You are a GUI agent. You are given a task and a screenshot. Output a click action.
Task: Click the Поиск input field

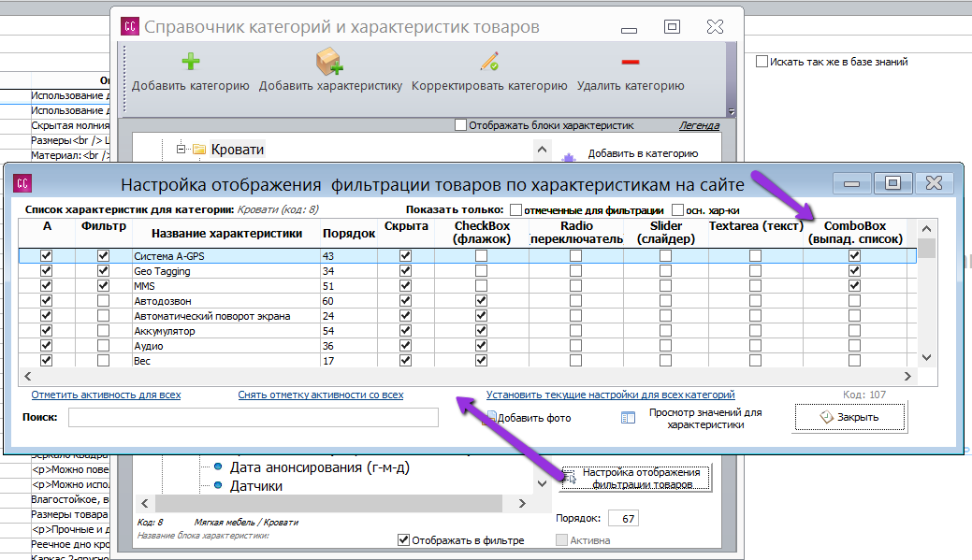[253, 418]
